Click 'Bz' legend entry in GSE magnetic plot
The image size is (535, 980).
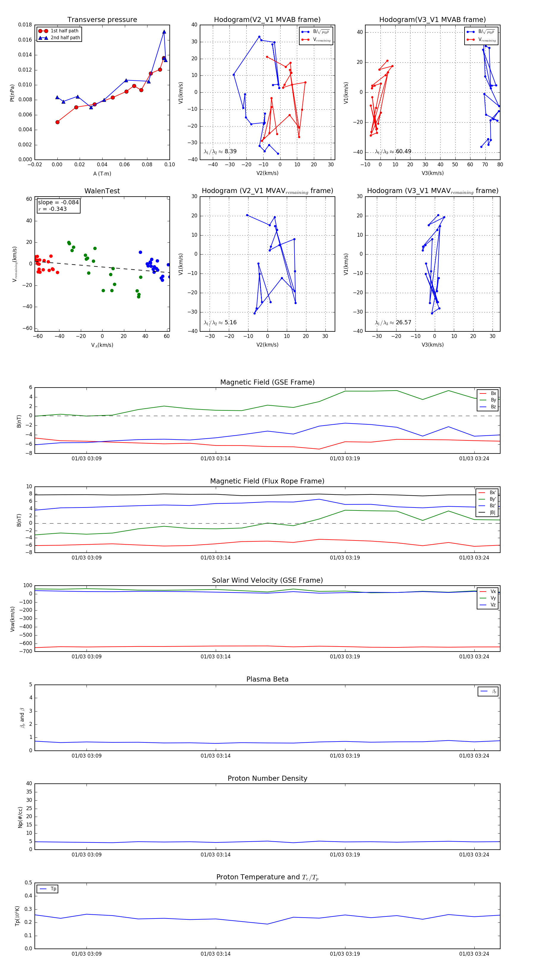[x=488, y=407]
